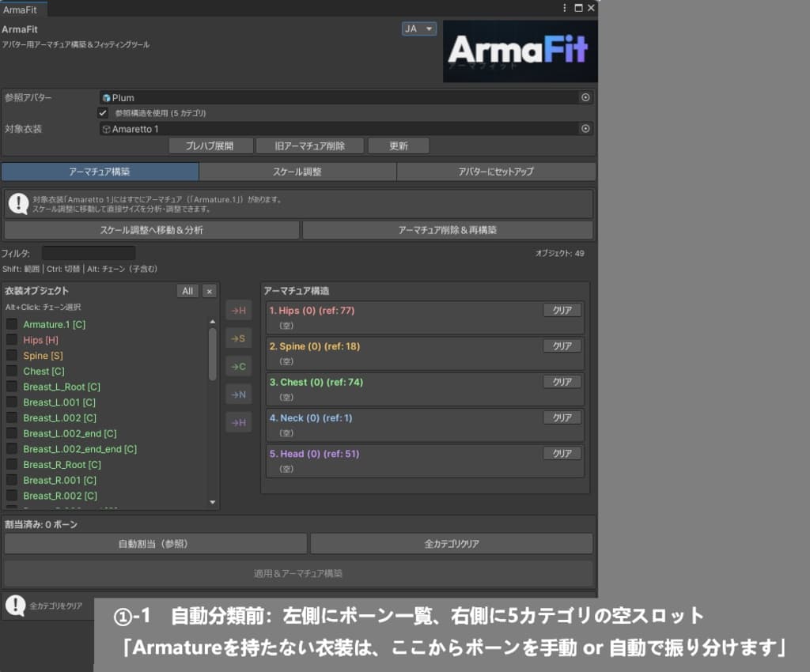Click the フィルタ text input field
This screenshot has width=810, height=672.
[89, 253]
